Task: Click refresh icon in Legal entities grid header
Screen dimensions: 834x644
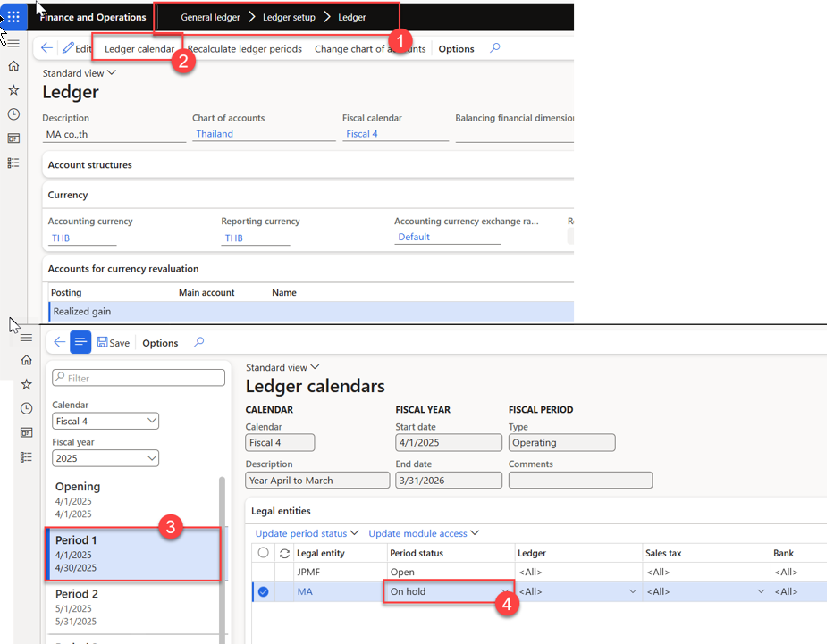Action: point(284,554)
